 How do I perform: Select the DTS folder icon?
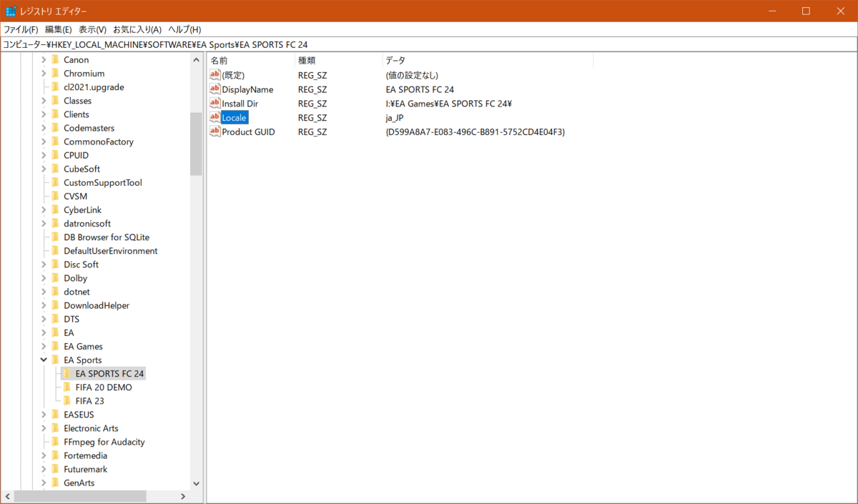pos(55,319)
